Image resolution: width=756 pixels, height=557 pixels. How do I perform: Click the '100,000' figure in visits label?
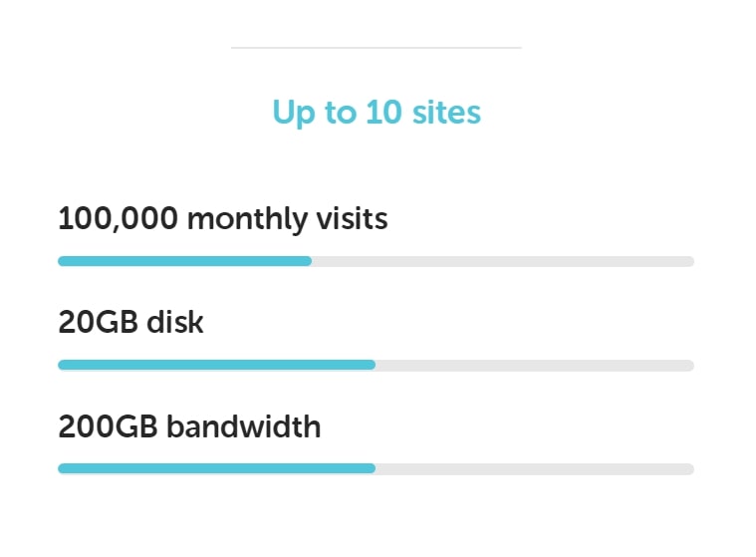click(x=119, y=219)
